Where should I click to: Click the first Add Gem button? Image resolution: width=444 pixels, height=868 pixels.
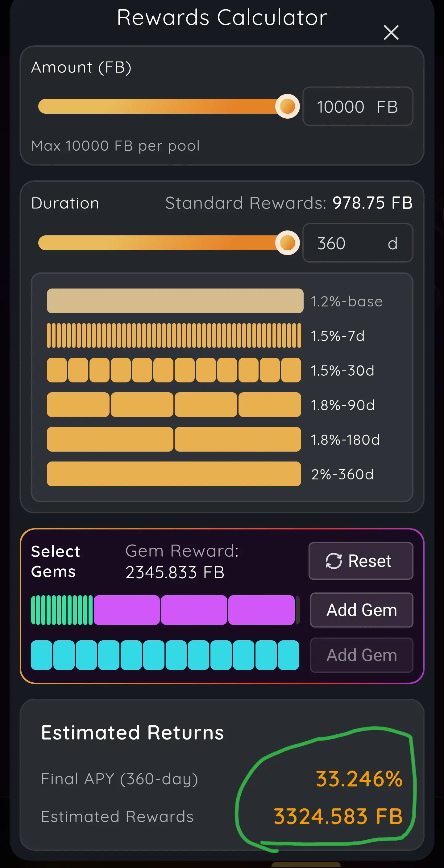pos(361,610)
